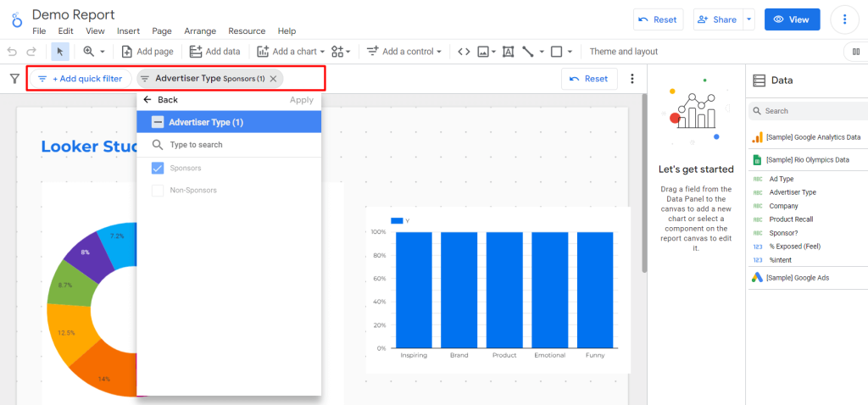868x405 pixels.
Task: Open the View menu
Action: click(95, 31)
